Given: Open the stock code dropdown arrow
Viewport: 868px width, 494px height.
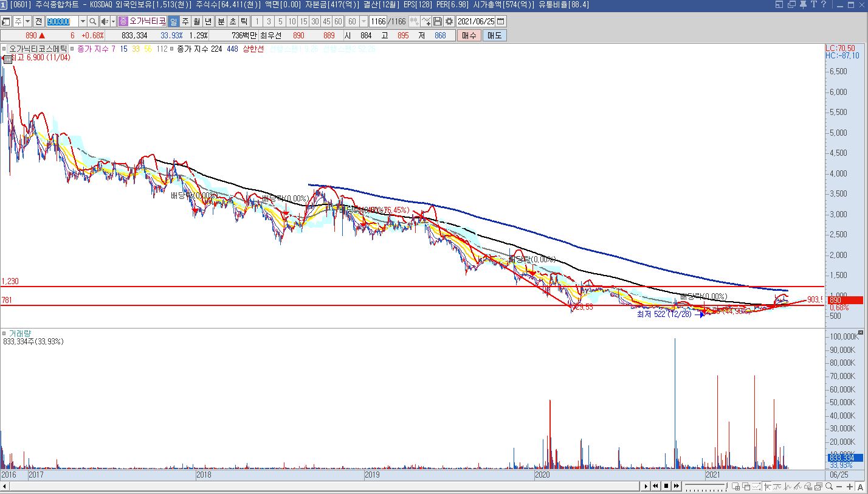Looking at the screenshot, I should (83, 21).
